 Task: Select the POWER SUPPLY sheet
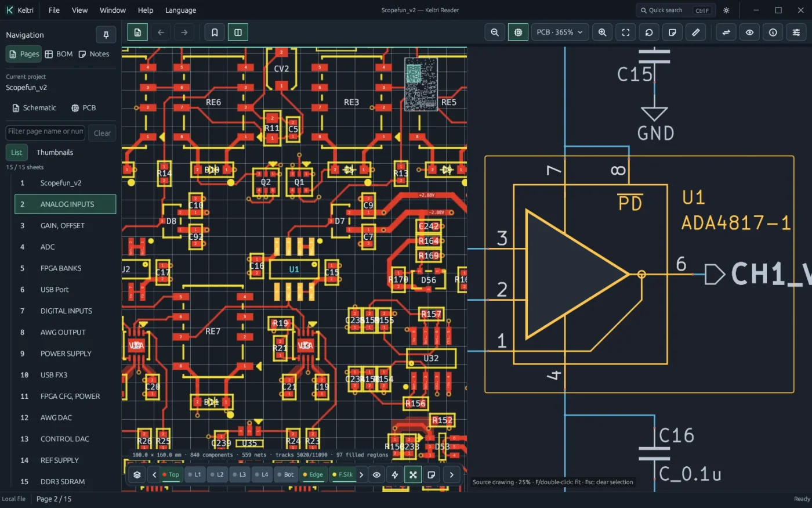click(66, 354)
